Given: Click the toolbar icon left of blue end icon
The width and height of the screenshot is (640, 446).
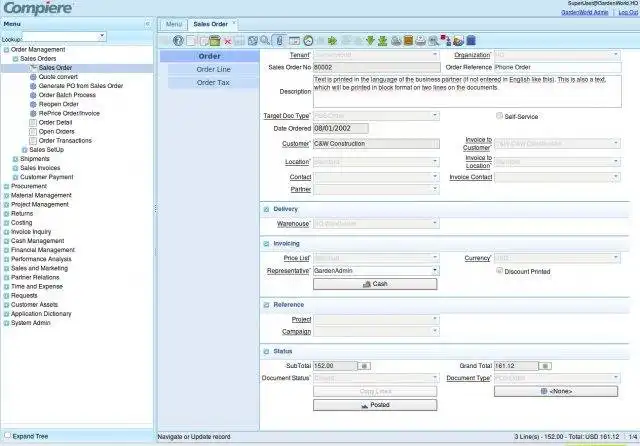Looking at the screenshot, I should (x=458, y=40).
